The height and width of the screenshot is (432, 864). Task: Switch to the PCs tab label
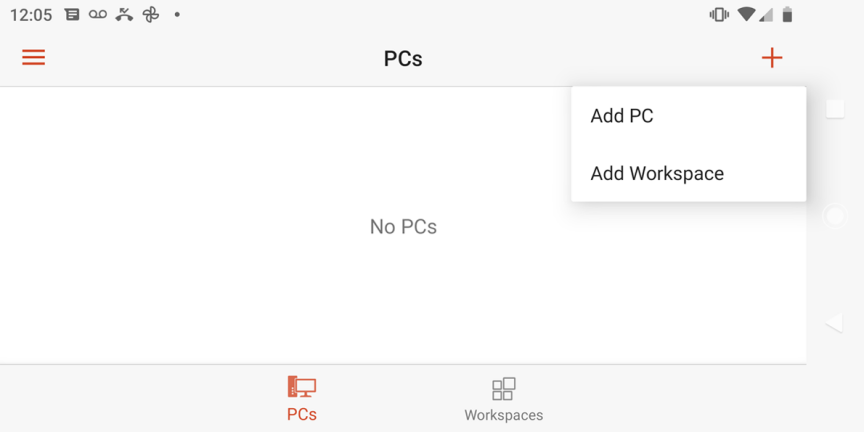pos(302,414)
